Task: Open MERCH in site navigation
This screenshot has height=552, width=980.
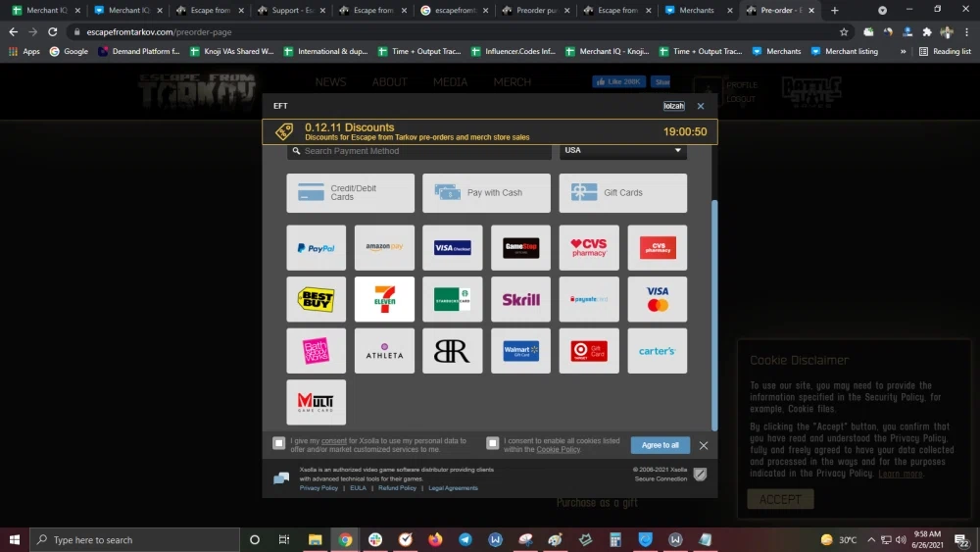Action: coord(512,82)
